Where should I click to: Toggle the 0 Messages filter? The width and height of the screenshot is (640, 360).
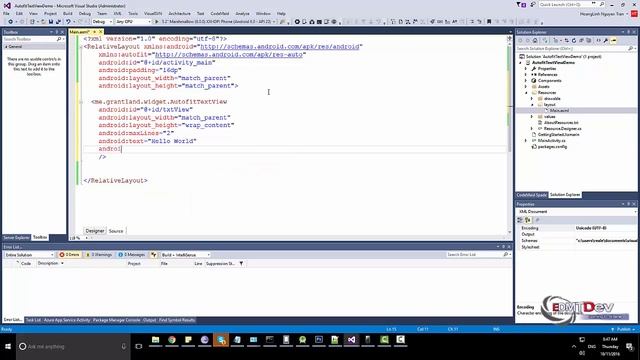[x=131, y=255]
